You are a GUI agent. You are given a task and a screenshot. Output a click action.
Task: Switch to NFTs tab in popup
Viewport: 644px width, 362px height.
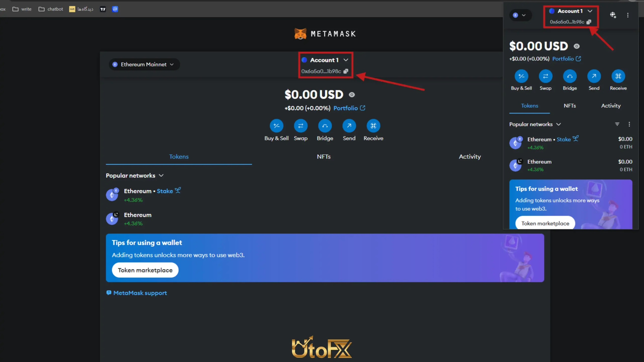click(570, 106)
